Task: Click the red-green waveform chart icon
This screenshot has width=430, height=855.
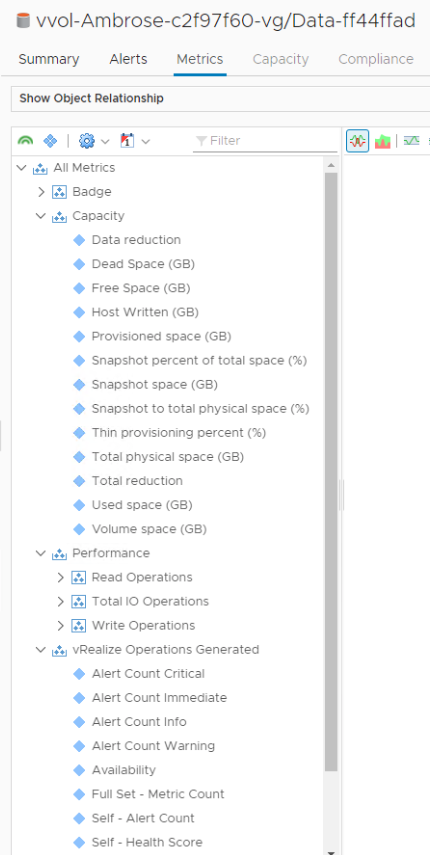Action: 358,141
